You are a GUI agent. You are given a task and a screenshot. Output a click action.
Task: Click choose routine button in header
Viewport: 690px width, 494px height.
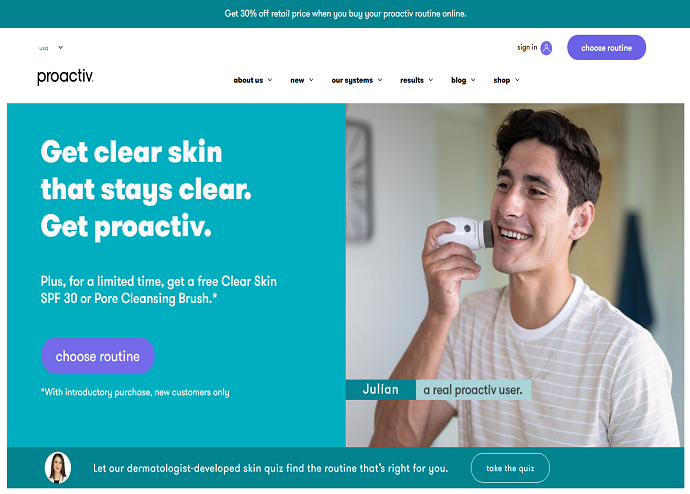click(606, 48)
